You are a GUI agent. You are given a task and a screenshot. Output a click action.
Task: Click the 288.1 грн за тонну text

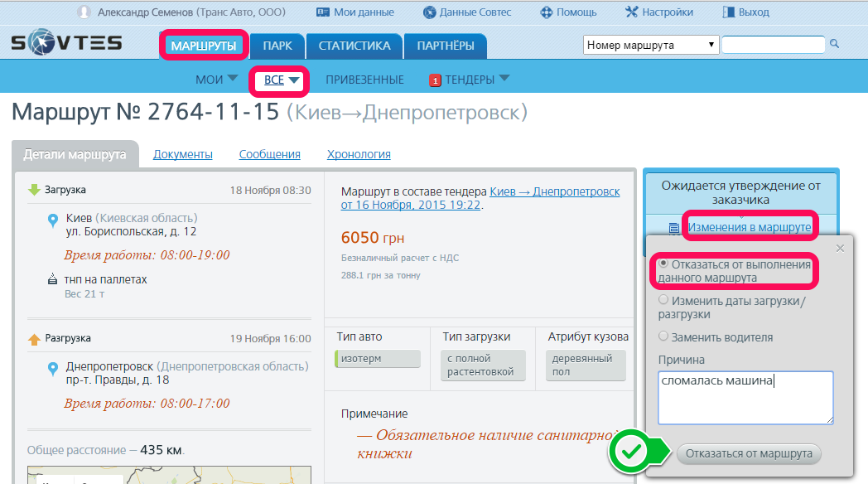(x=381, y=275)
